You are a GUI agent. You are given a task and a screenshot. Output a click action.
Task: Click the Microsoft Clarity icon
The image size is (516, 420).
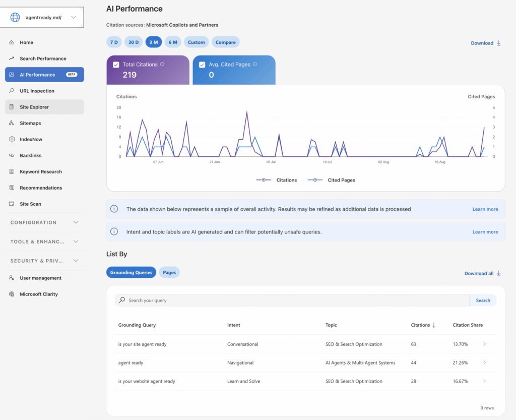coord(12,294)
